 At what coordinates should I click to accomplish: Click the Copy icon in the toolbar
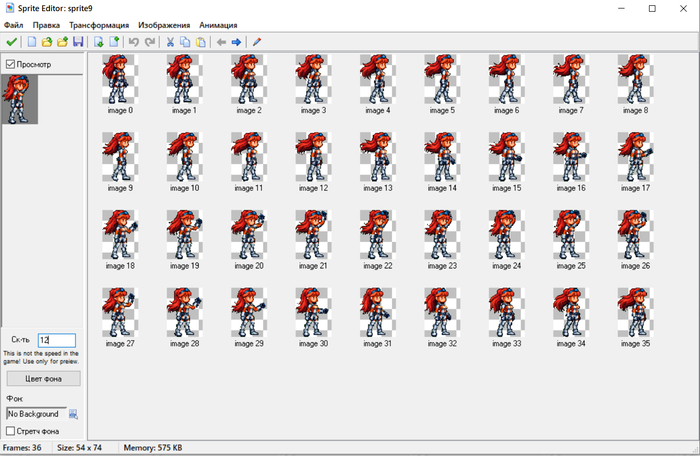[185, 42]
